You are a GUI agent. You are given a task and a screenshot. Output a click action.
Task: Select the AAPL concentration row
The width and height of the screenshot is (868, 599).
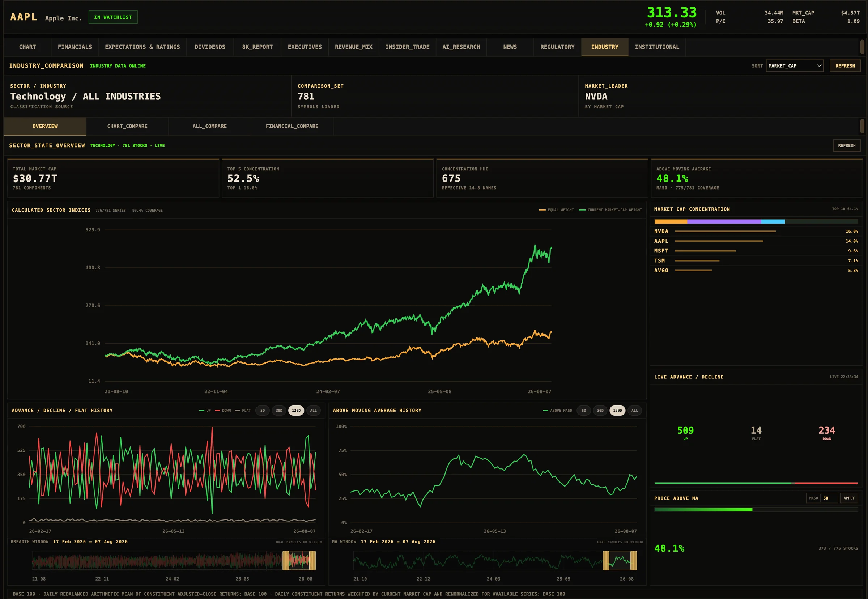(756, 241)
